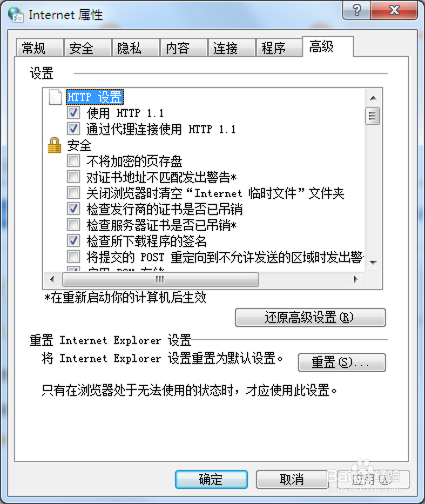
Task: Click the horizontal scroll right arrow
Action: 355,279
